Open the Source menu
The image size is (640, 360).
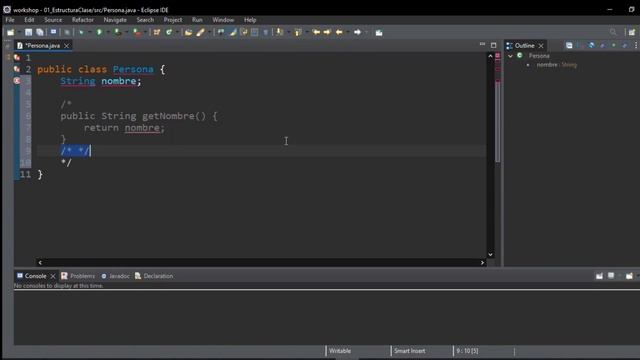(53, 20)
